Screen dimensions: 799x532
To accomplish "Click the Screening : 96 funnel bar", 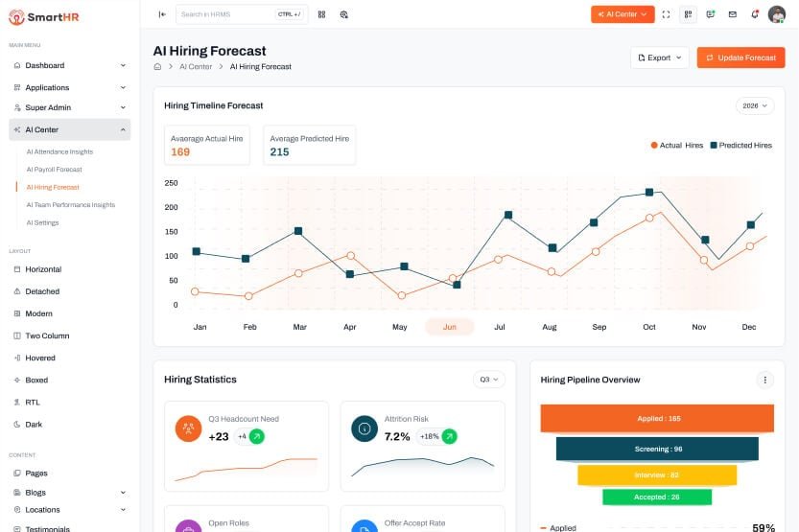I will coord(657,449).
